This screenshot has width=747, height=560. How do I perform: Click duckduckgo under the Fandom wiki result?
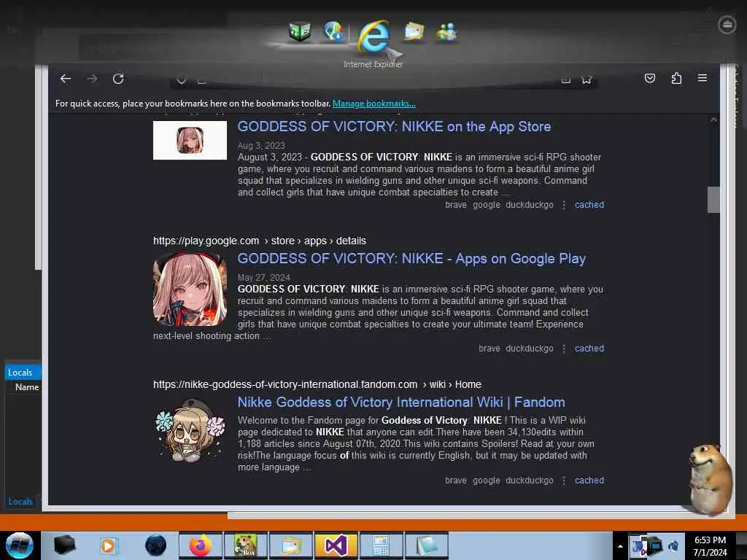pyautogui.click(x=530, y=481)
